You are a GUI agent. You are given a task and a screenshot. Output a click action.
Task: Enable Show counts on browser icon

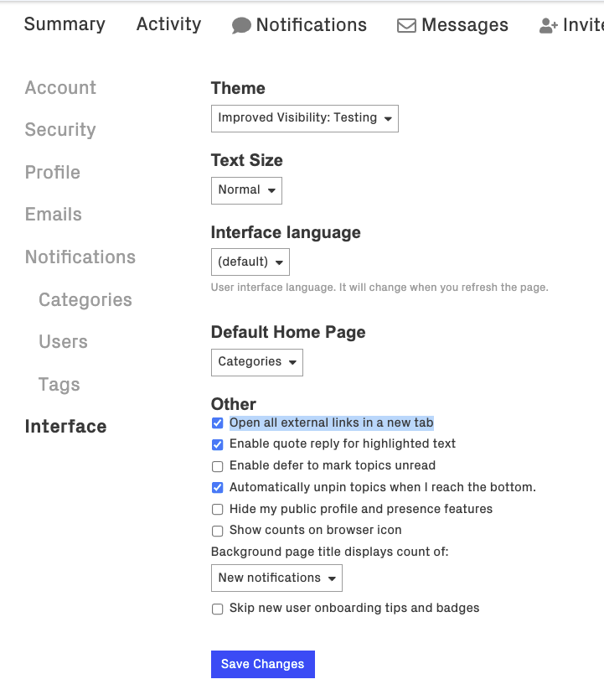coord(218,531)
